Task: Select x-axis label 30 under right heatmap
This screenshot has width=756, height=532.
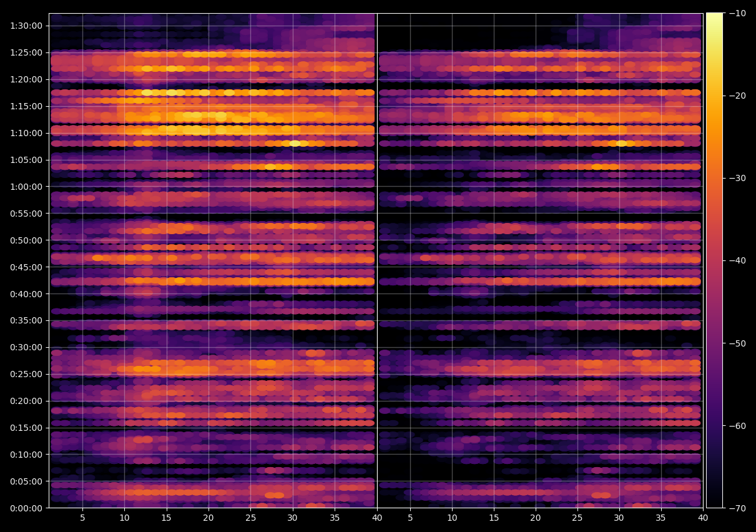Action: (619, 518)
